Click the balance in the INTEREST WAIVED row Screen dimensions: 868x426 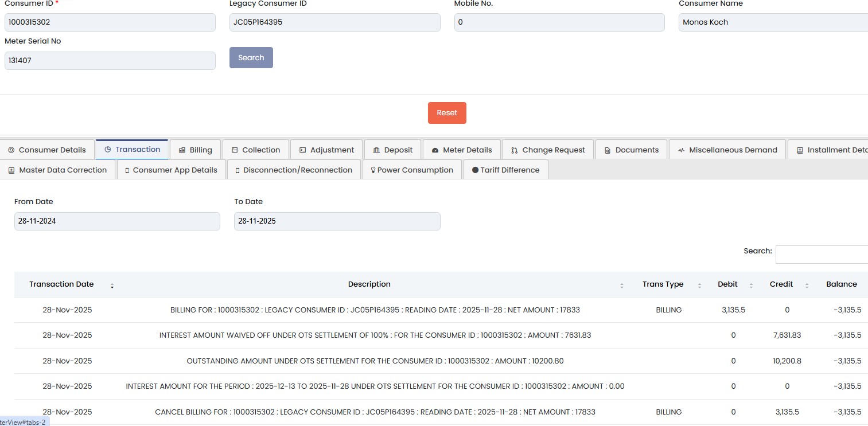847,335
